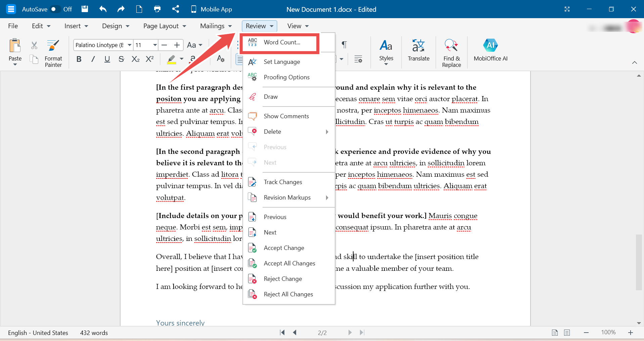Create a new document with page icon
The height and width of the screenshot is (341, 644).
click(x=139, y=9)
